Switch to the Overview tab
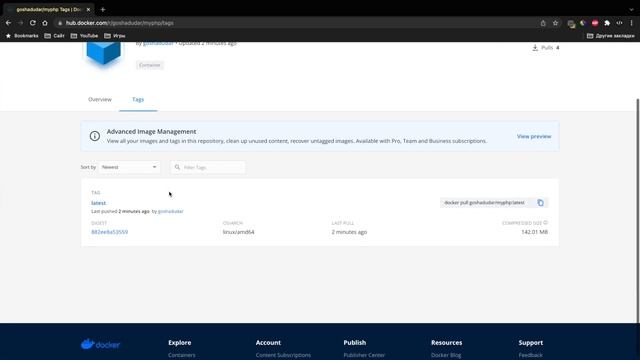Image resolution: width=640 pixels, height=360 pixels. (x=100, y=99)
